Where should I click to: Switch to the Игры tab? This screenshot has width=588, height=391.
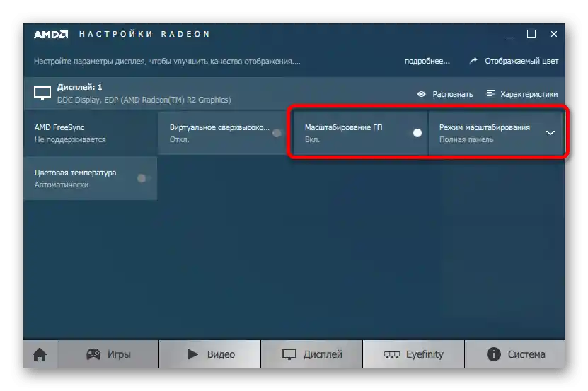click(x=108, y=354)
